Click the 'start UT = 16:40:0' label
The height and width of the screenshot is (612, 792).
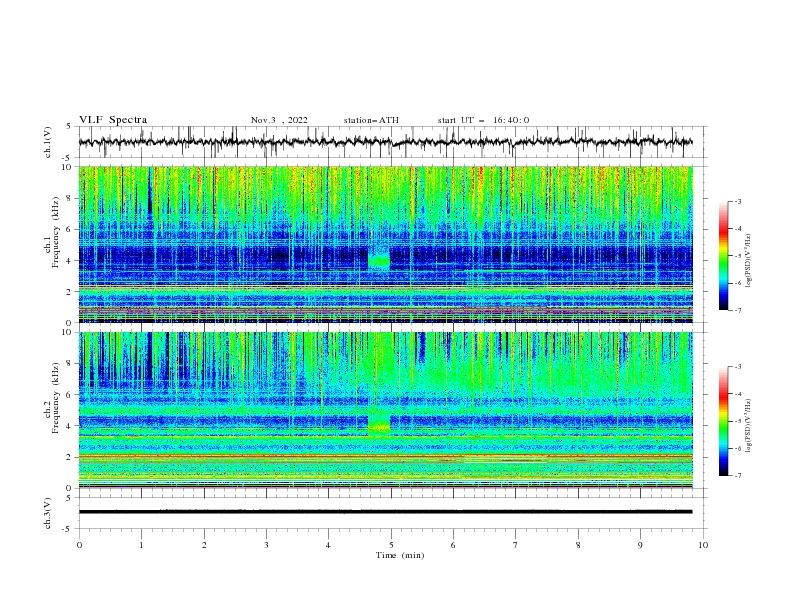[483, 120]
